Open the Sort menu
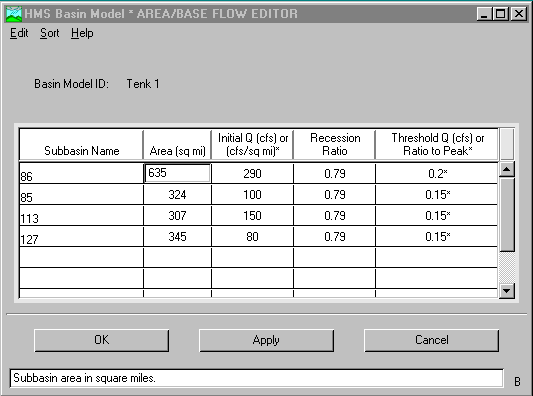 pyautogui.click(x=50, y=33)
